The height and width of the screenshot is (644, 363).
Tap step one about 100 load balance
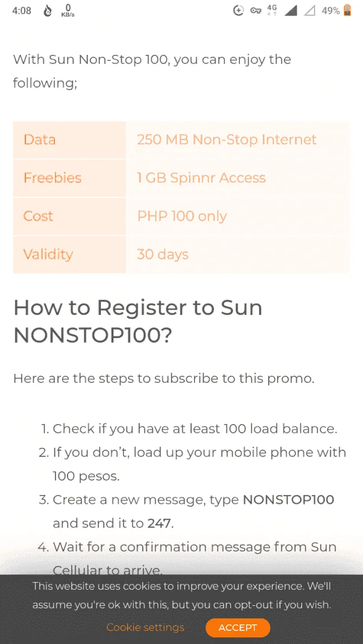click(195, 429)
